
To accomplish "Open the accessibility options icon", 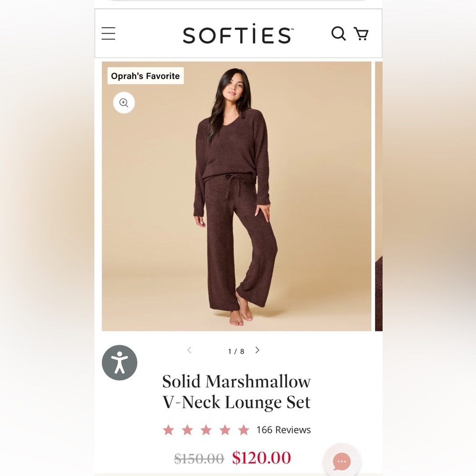I will click(x=119, y=362).
